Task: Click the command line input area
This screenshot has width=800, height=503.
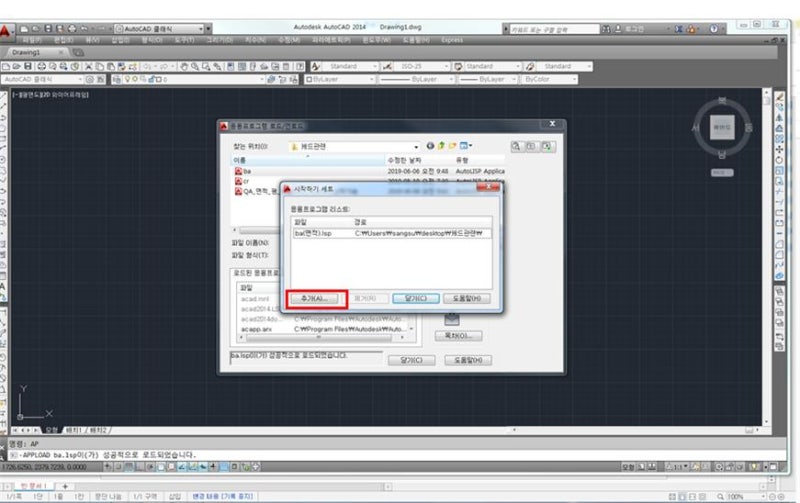Action: coord(398,455)
